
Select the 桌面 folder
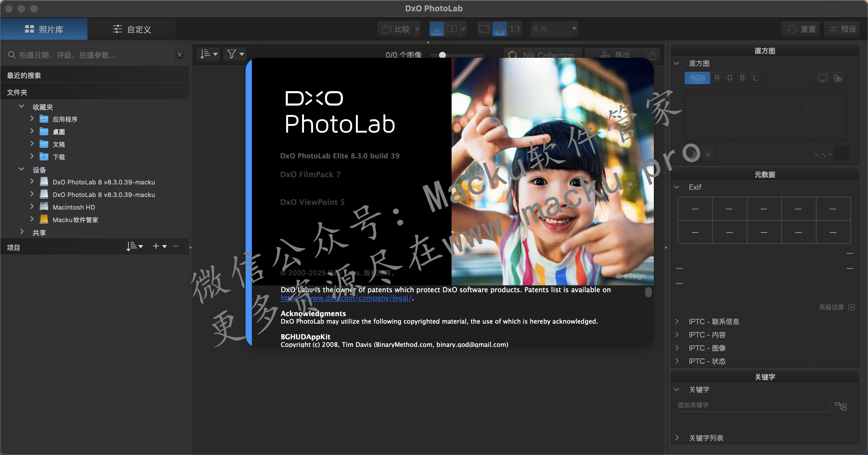59,132
